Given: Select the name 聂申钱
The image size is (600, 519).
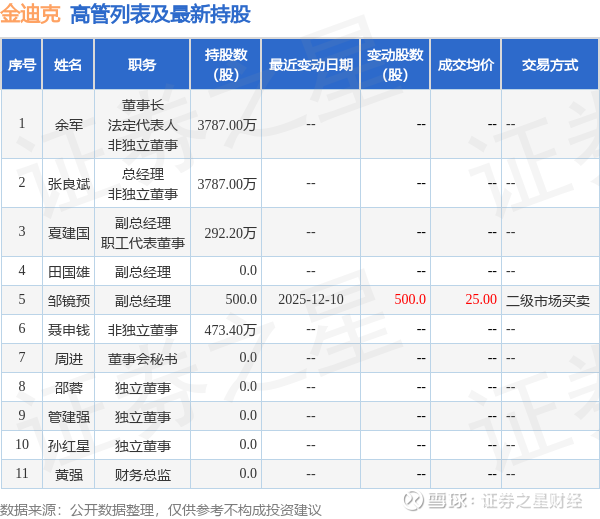Looking at the screenshot, I should (x=68, y=330).
